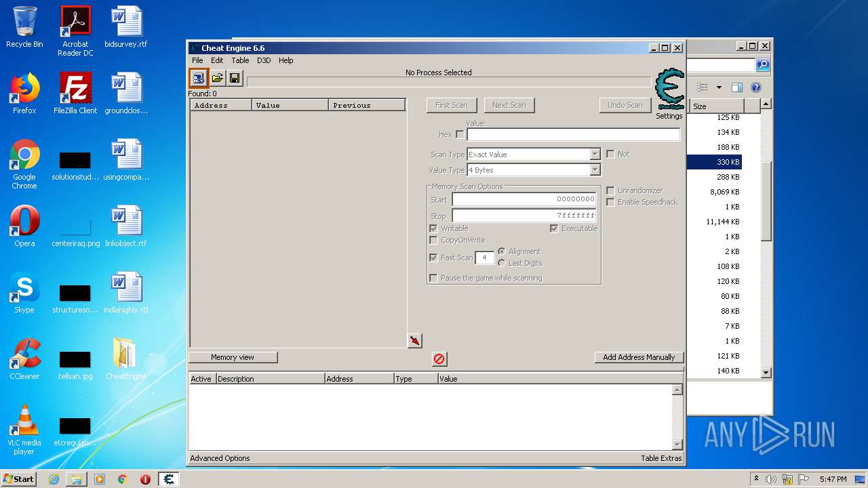Toggle the Executable checkbox
Image resolution: width=868 pixels, height=488 pixels.
pos(554,228)
